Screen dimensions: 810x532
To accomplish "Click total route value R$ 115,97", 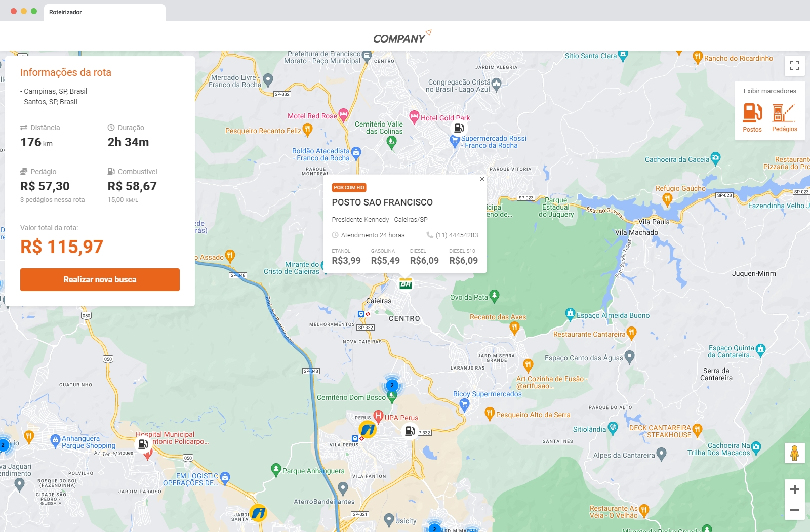I will 62,247.
